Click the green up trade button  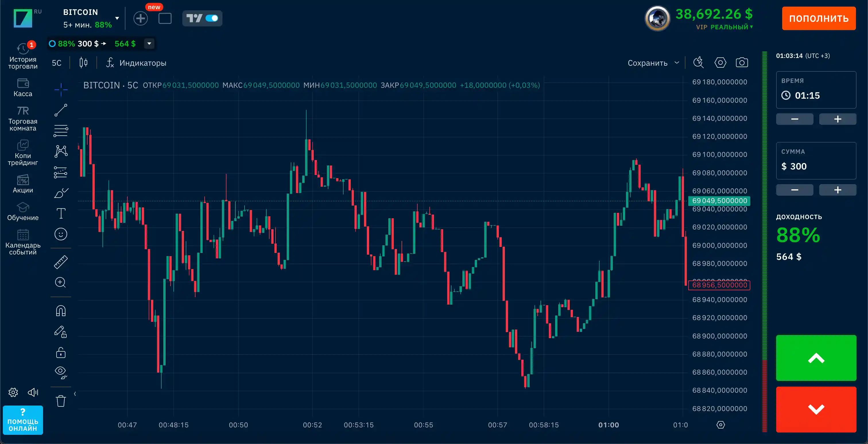[x=816, y=358]
